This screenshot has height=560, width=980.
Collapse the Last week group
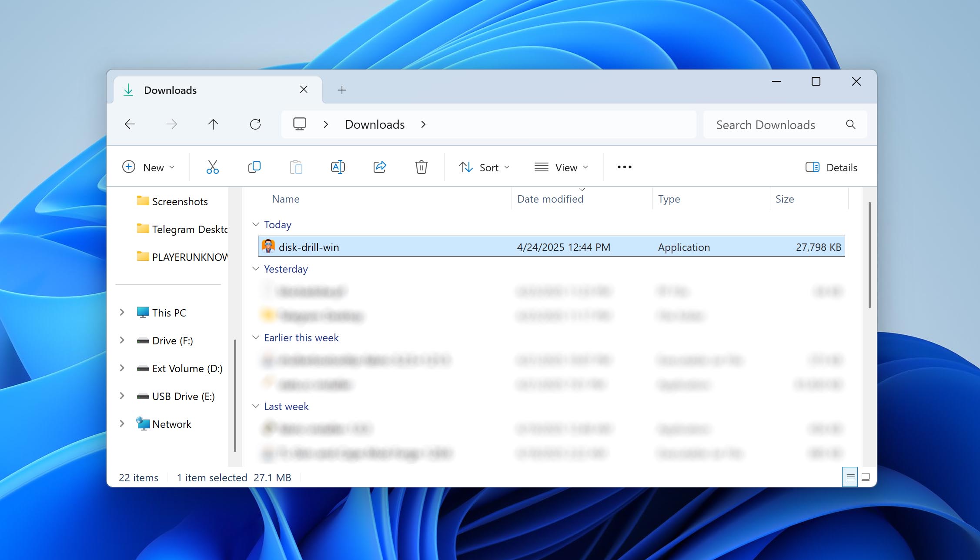point(256,406)
